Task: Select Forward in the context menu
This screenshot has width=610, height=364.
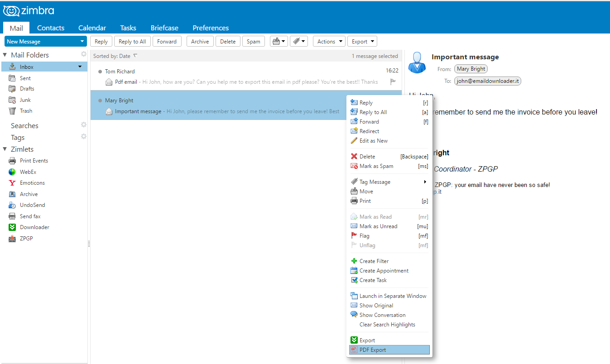Action: 389,122
